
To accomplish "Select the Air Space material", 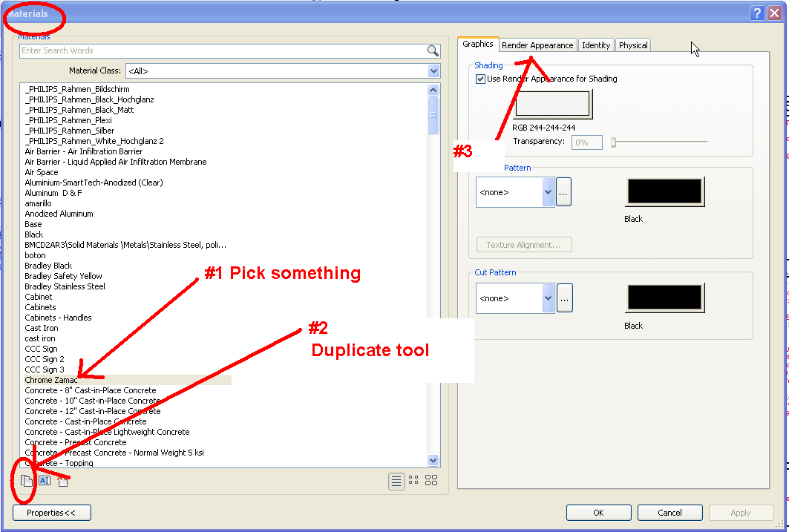I will click(42, 172).
